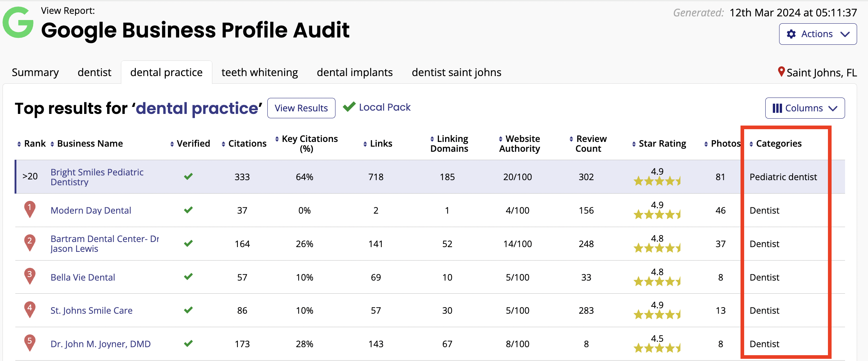Screen dimensions: 868x361
Task: Click rank 5 map pin marker
Action: point(30,343)
